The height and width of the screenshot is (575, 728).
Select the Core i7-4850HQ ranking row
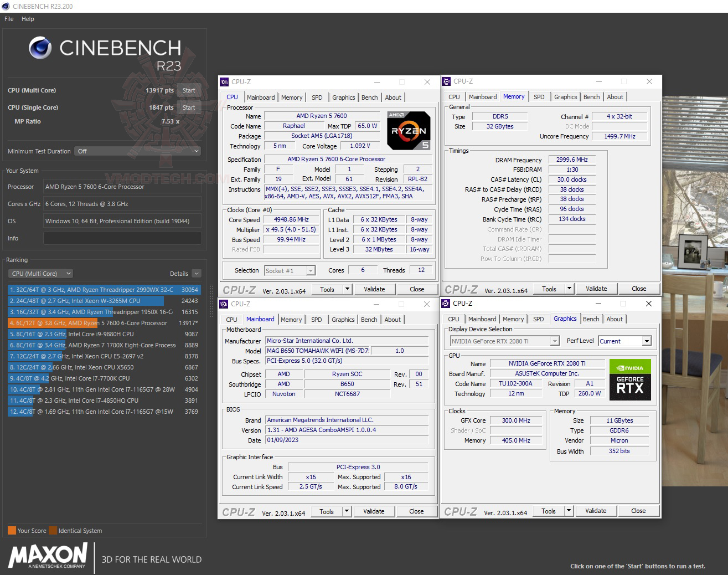tap(104, 401)
